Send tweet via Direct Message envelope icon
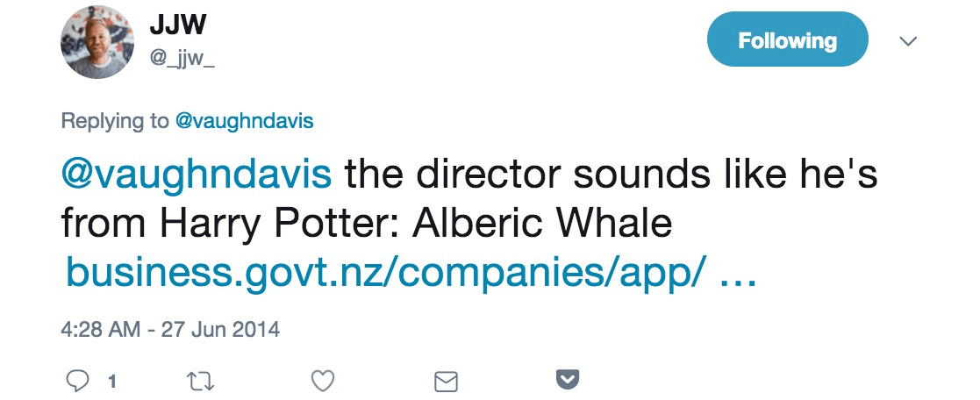The image size is (980, 400). 447,381
